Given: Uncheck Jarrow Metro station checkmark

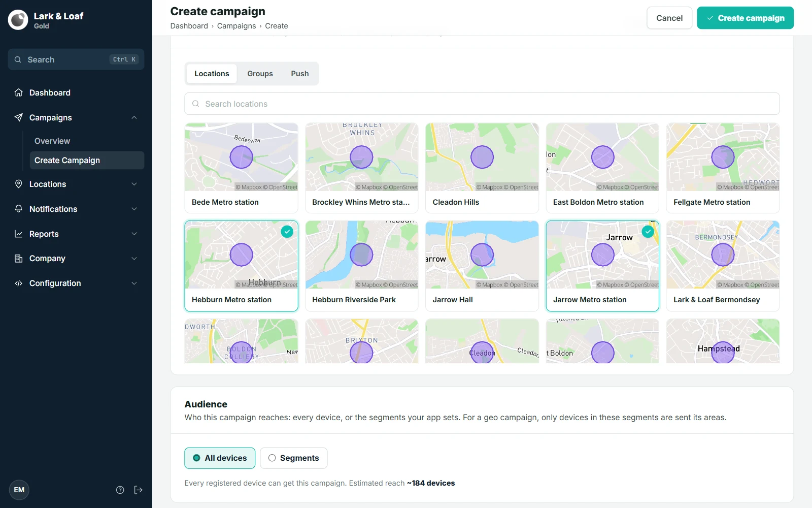Looking at the screenshot, I should 648,232.
